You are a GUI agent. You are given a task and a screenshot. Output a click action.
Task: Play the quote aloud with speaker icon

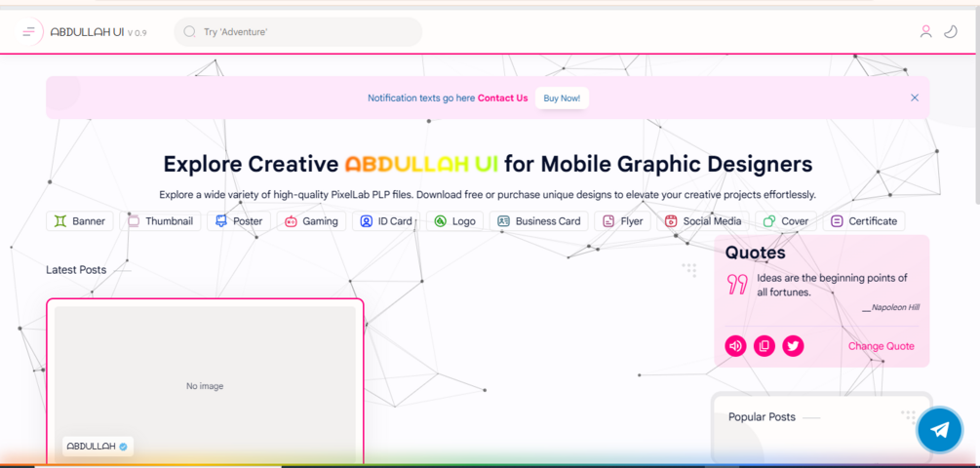735,346
